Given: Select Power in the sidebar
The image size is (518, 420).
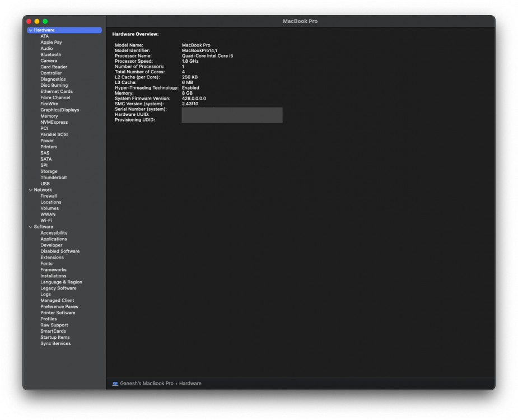Looking at the screenshot, I should click(47, 141).
